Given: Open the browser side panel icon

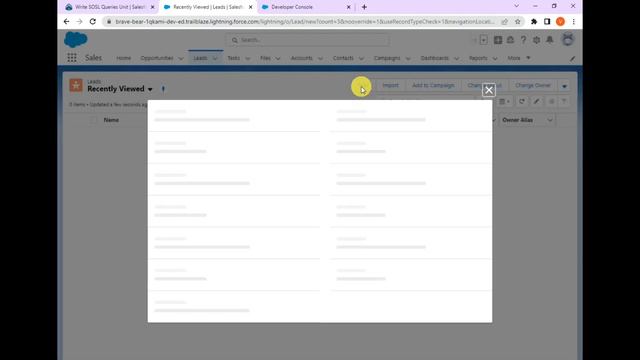Looking at the screenshot, I should tap(547, 22).
